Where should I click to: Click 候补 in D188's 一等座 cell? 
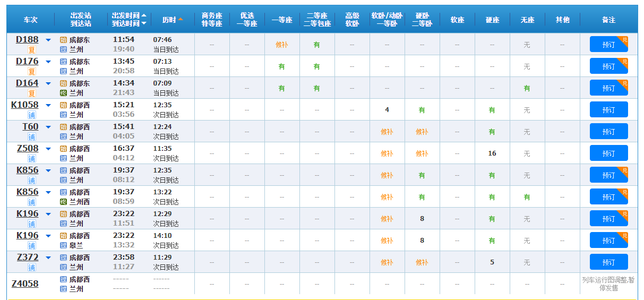click(281, 45)
